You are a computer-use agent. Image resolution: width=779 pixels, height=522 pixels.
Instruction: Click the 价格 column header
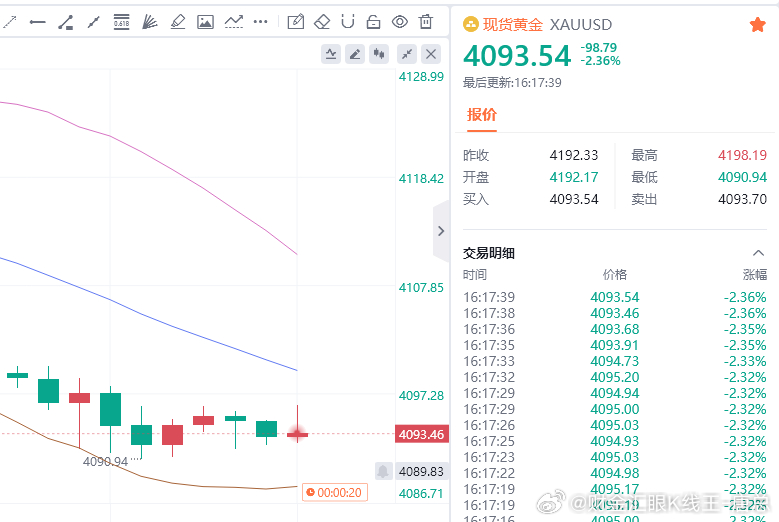[615, 275]
